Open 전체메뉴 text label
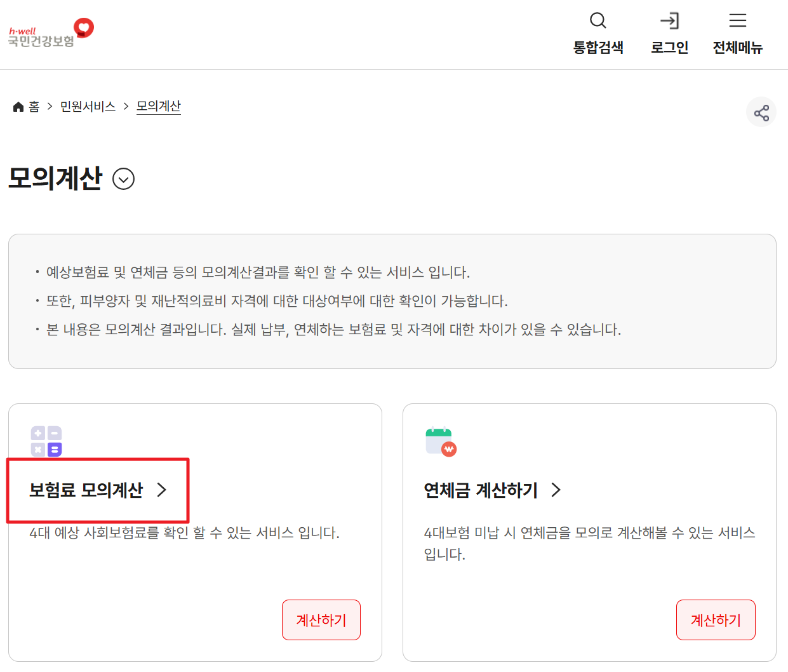 tap(737, 48)
